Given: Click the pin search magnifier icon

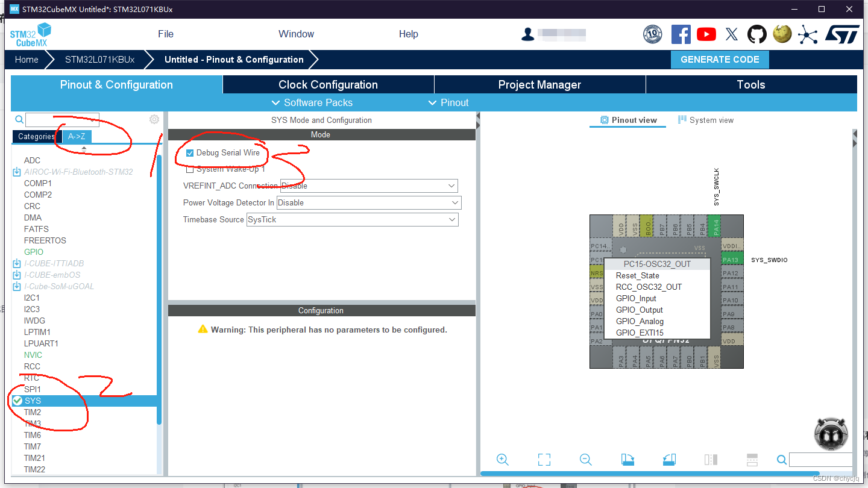Looking at the screenshot, I should pyautogui.click(x=782, y=460).
